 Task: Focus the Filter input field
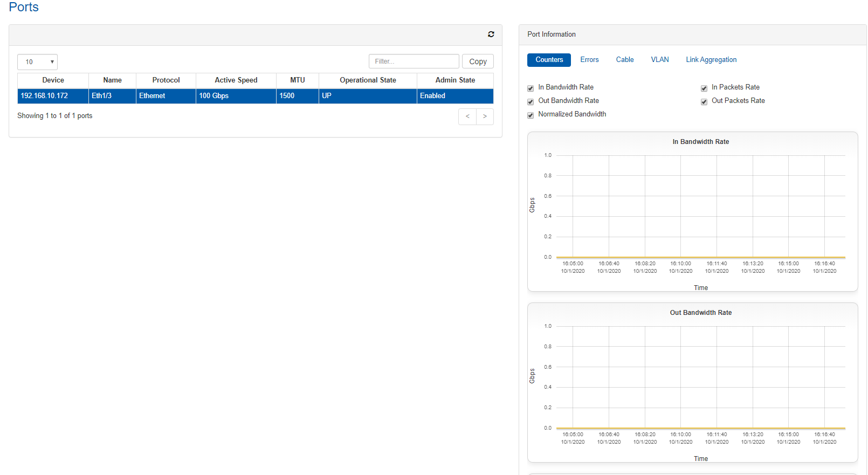click(414, 61)
